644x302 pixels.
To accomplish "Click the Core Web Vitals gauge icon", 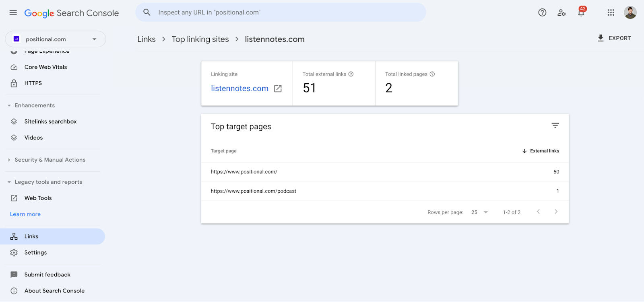I will tap(14, 67).
